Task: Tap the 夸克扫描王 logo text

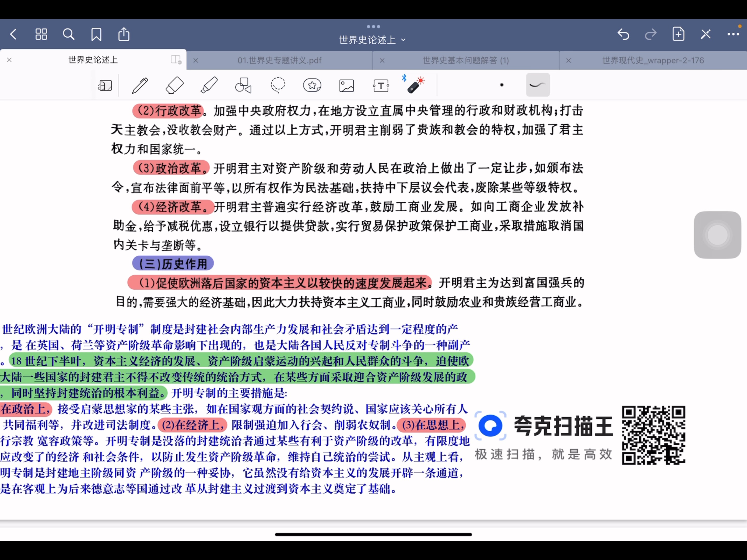Action: 563,426
